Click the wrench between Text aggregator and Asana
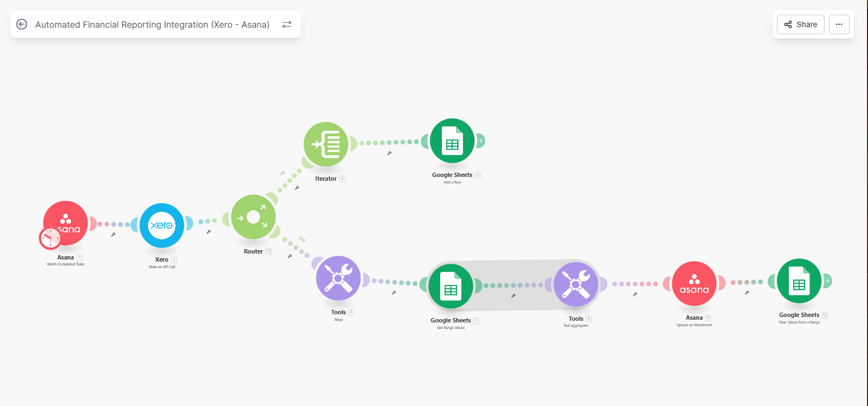868x406 pixels. point(635,294)
